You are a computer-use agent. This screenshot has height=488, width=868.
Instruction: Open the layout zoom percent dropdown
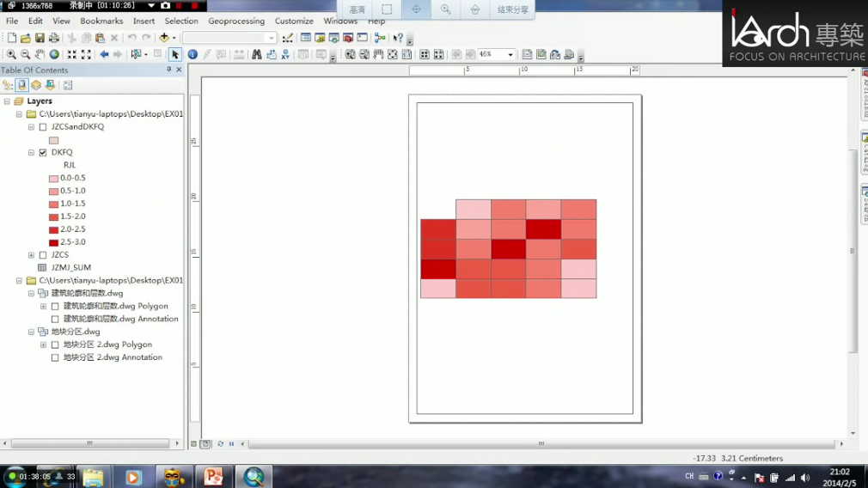pos(510,54)
